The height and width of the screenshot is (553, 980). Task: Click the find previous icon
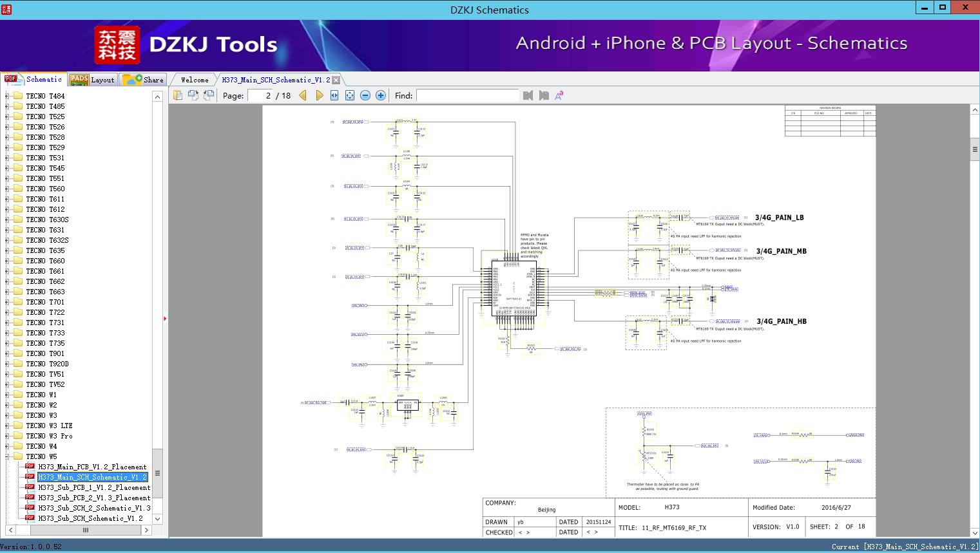click(x=528, y=95)
